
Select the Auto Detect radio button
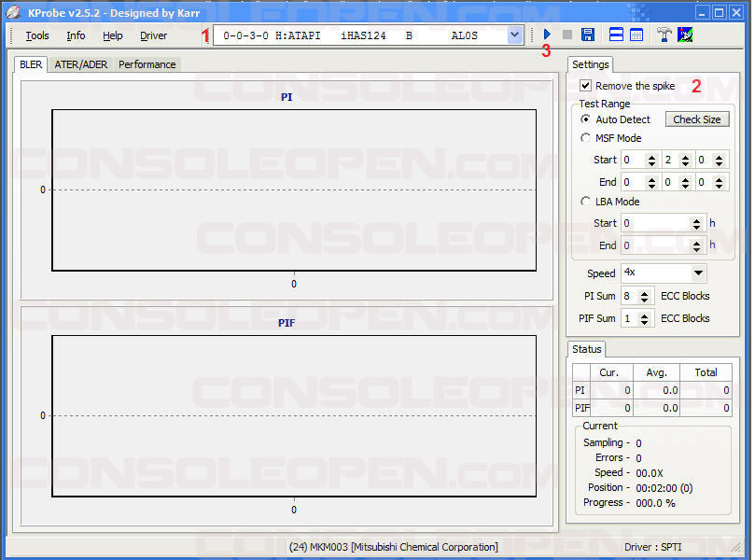[585, 119]
